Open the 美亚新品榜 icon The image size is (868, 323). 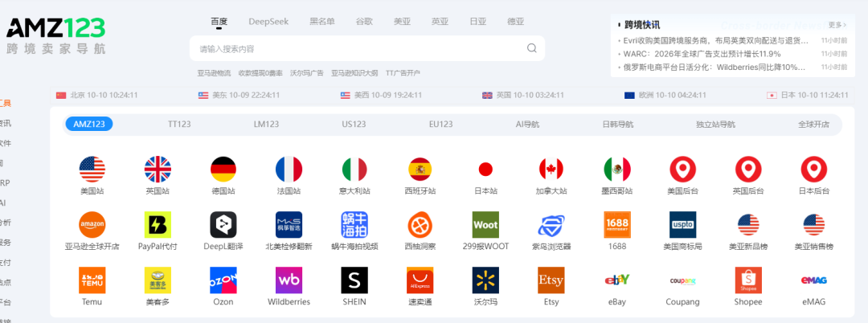748,224
